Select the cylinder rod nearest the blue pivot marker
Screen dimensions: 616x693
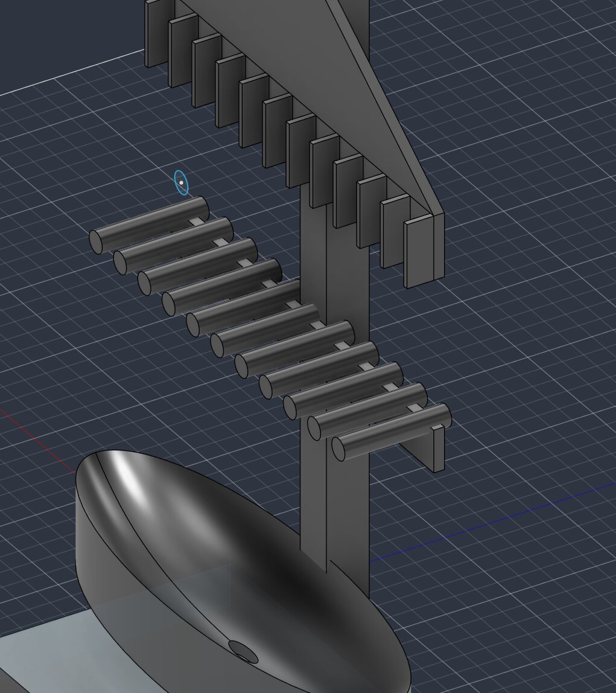[x=149, y=225]
